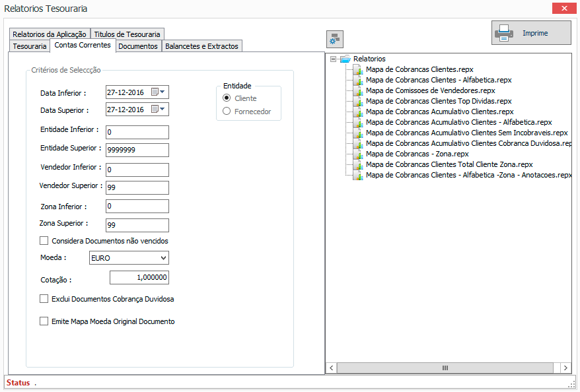Check Emite Mapa Moeda Original Documento
Image resolution: width=580 pixels, height=392 pixels.
click(x=44, y=321)
